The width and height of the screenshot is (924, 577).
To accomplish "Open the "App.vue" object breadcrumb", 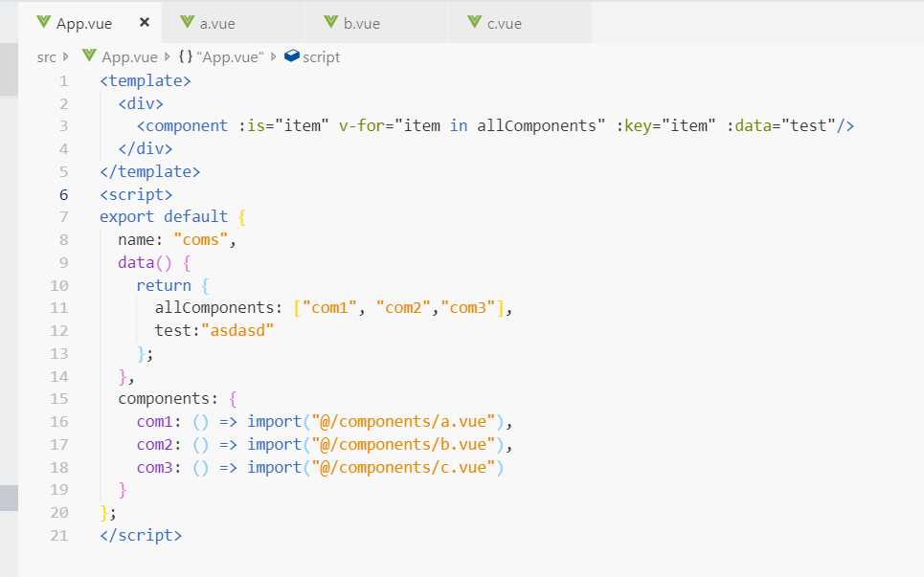I will point(231,57).
